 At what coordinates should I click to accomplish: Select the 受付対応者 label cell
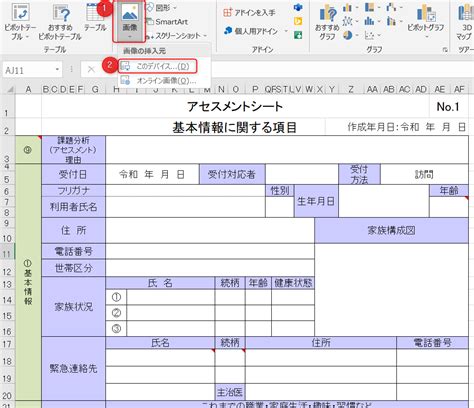(x=232, y=174)
